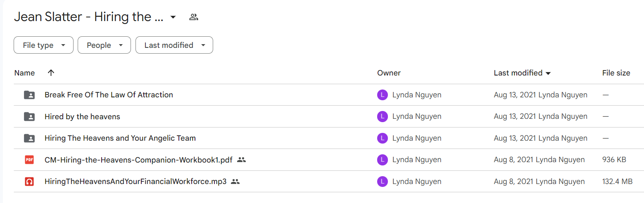This screenshot has height=203, width=644.
Task: Click the red PDF icon for Companion Workbook
Action: click(x=29, y=160)
